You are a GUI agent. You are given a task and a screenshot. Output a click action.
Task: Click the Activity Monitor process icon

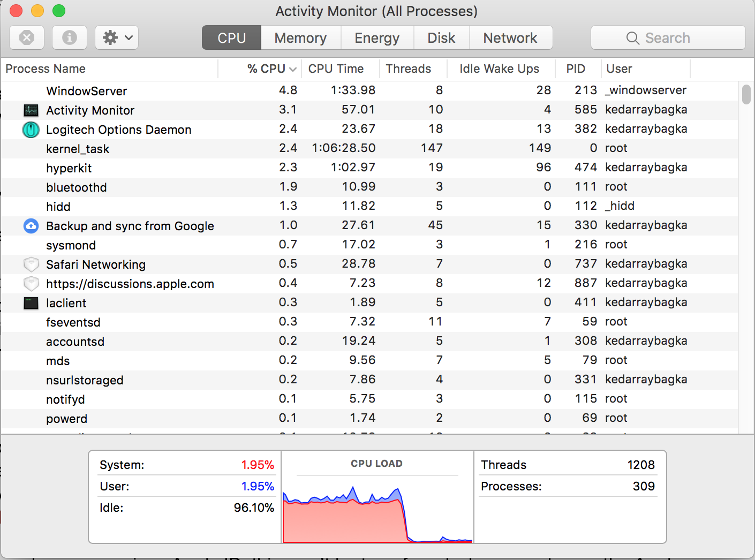point(31,110)
